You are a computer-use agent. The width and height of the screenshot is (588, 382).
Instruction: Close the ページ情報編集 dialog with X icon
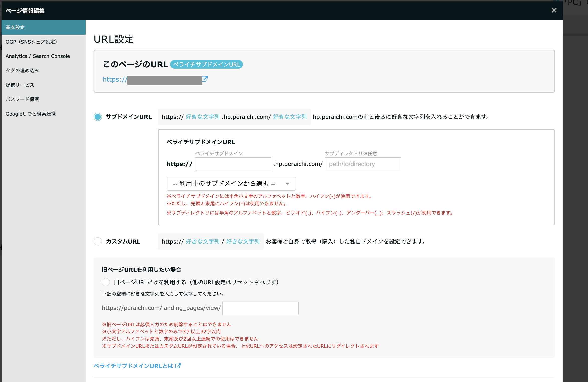(x=554, y=10)
